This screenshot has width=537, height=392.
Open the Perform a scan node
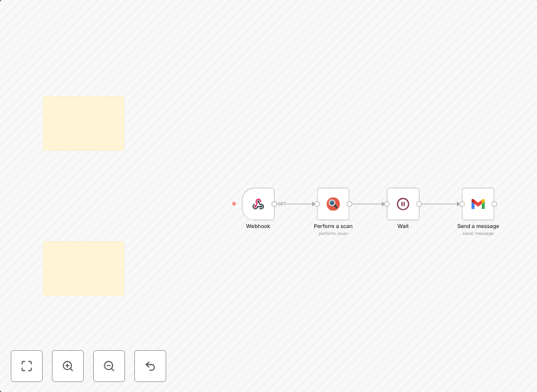(333, 204)
